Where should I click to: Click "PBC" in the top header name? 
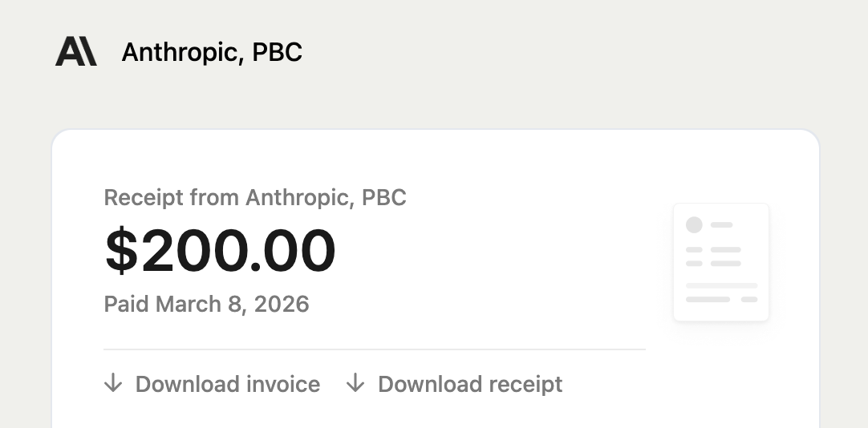click(278, 53)
